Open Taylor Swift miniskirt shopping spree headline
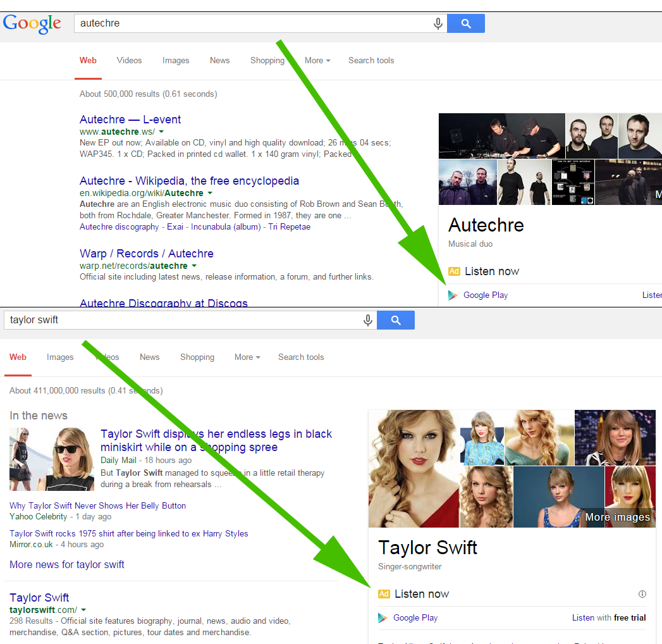This screenshot has width=662, height=644. [x=216, y=440]
